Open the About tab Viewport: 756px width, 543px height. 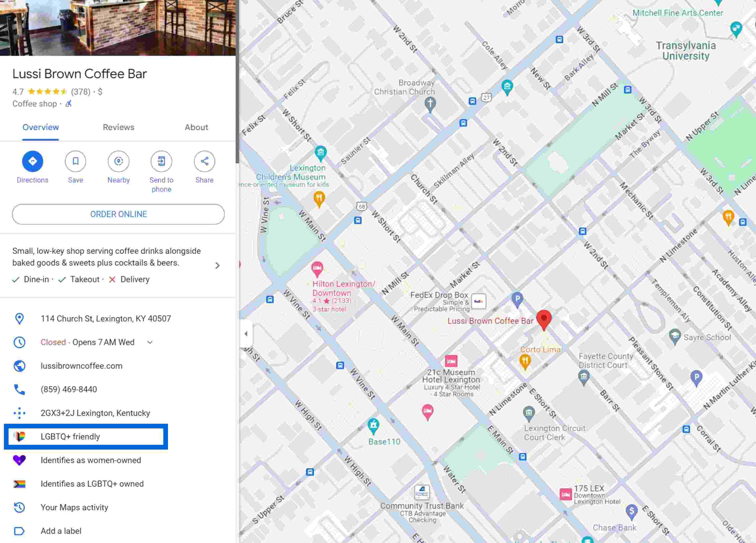(196, 127)
